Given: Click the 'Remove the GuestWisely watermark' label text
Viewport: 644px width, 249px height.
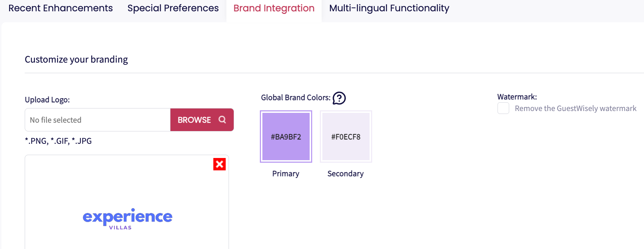Looking at the screenshot, I should [575, 108].
